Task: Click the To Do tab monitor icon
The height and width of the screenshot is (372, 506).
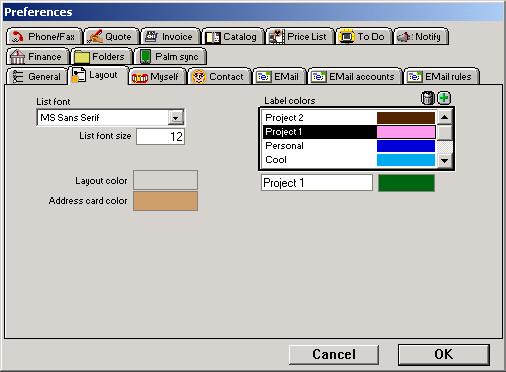Action: coord(347,36)
